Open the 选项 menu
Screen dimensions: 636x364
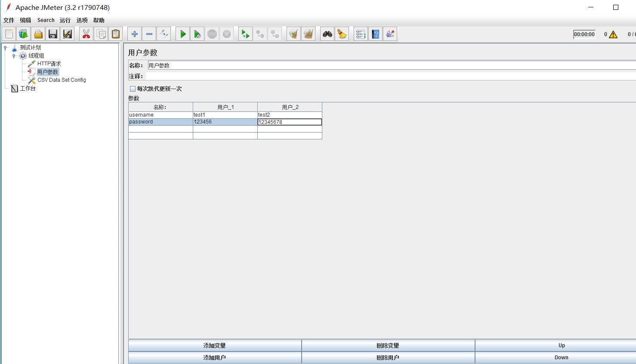tap(82, 20)
